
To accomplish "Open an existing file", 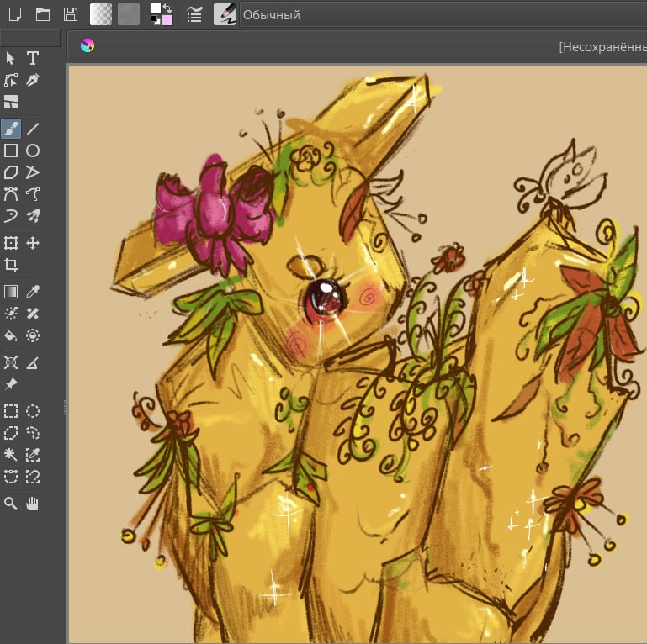I will coord(43,14).
